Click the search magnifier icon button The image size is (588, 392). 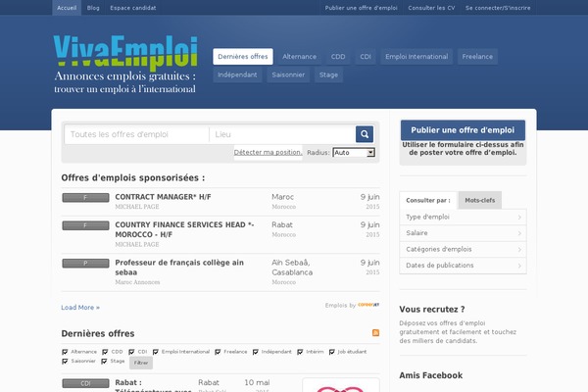click(x=365, y=134)
